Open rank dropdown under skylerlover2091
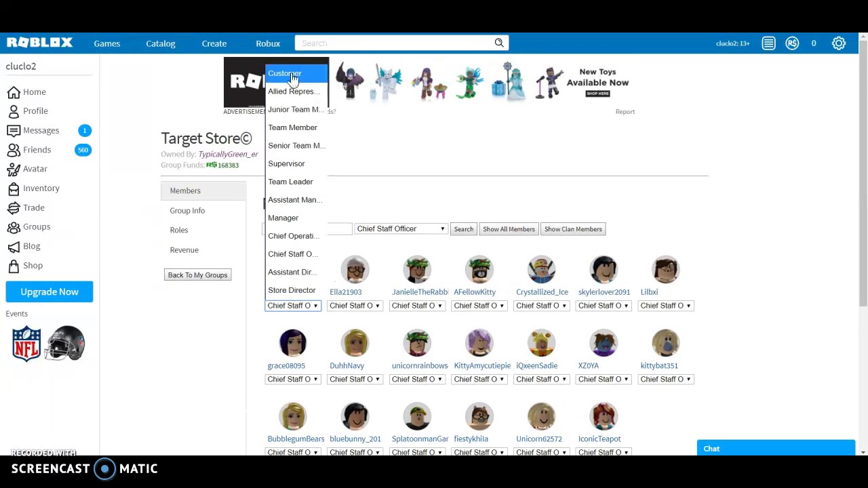The image size is (868, 488). (604, 306)
